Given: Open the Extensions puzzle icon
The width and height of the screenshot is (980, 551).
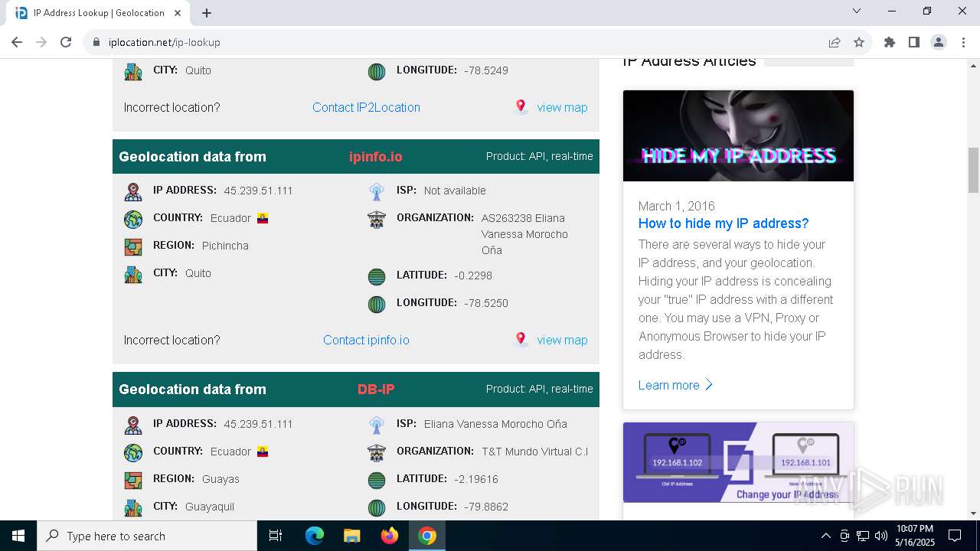Looking at the screenshot, I should click(x=890, y=42).
